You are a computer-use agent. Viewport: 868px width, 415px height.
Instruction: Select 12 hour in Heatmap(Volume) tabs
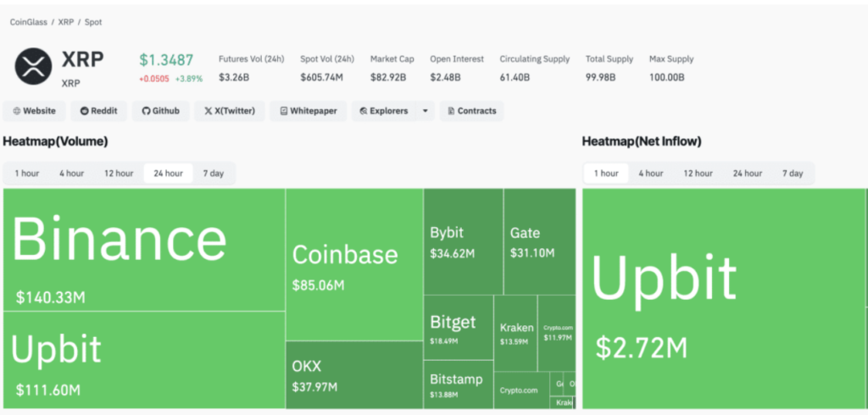tap(119, 173)
